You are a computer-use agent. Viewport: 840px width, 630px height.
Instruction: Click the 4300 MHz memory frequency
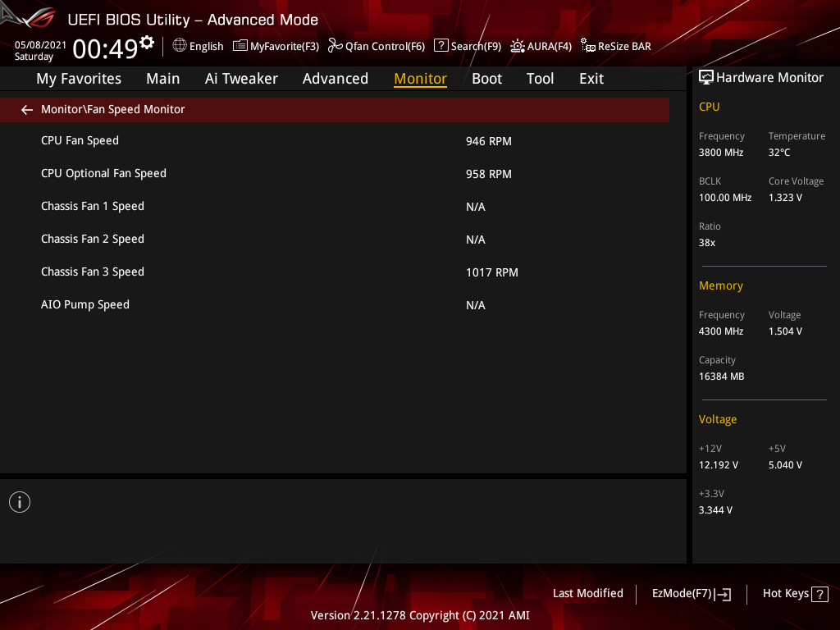click(721, 331)
